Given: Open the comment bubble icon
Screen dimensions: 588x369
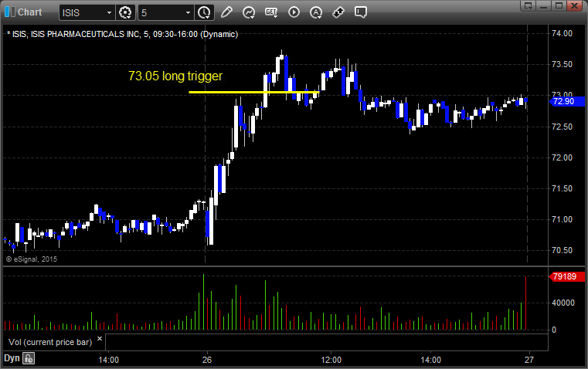Looking at the screenshot, I should coord(361,12).
